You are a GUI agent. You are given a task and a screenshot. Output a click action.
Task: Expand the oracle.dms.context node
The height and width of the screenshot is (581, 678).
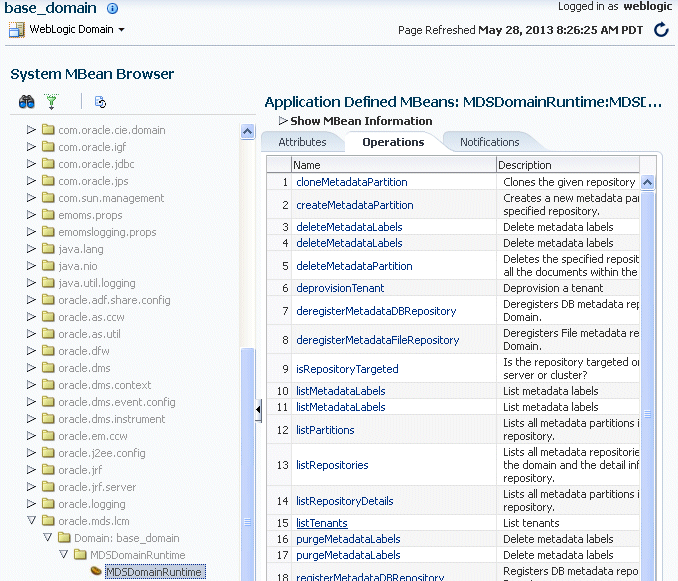31,384
